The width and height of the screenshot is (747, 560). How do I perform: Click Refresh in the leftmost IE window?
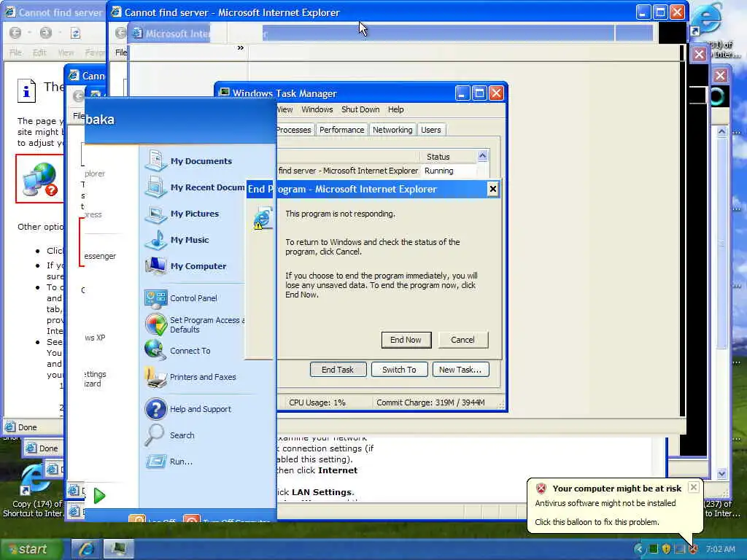click(x=75, y=33)
